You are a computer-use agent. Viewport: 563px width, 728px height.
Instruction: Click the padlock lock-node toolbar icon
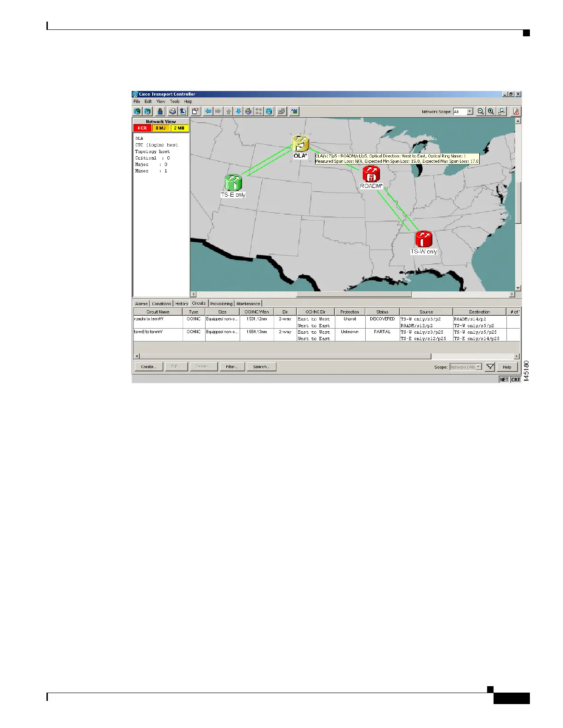[x=160, y=111]
